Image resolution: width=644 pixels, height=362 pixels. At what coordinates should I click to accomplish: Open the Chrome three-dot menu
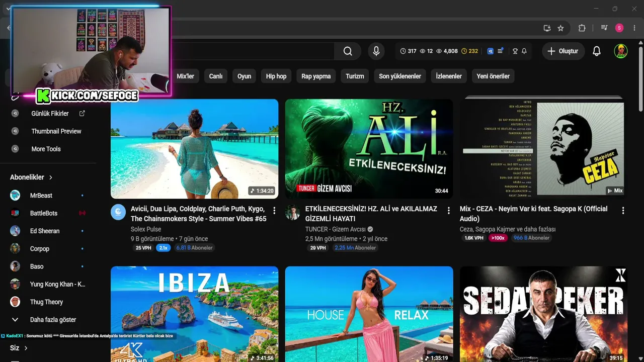pyautogui.click(x=634, y=28)
